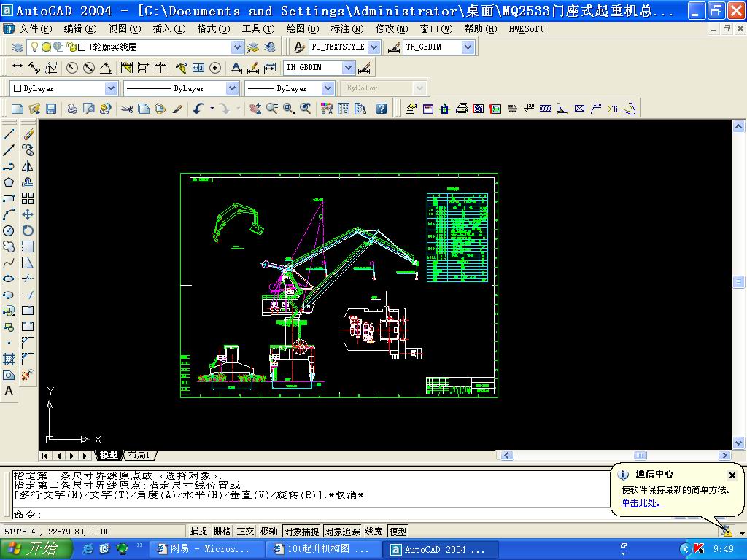Open the Help question-mark icon

(x=381, y=109)
